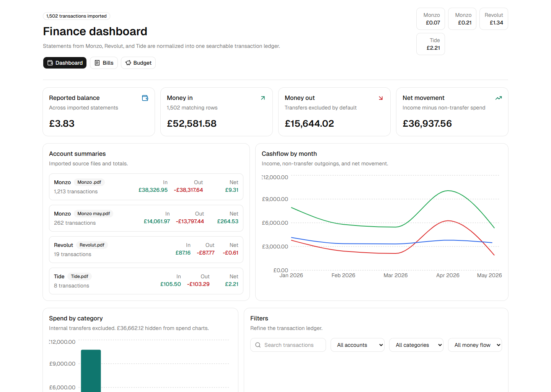Viewport: 551px width, 392px height.
Task: Click the -£0.61 Revolut Net amount
Action: point(230,253)
